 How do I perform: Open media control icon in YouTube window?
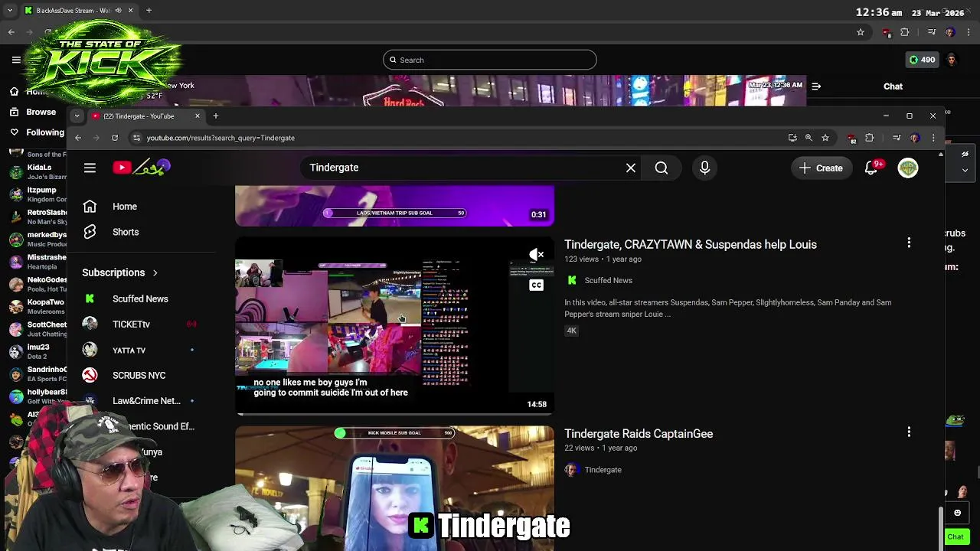(x=897, y=138)
